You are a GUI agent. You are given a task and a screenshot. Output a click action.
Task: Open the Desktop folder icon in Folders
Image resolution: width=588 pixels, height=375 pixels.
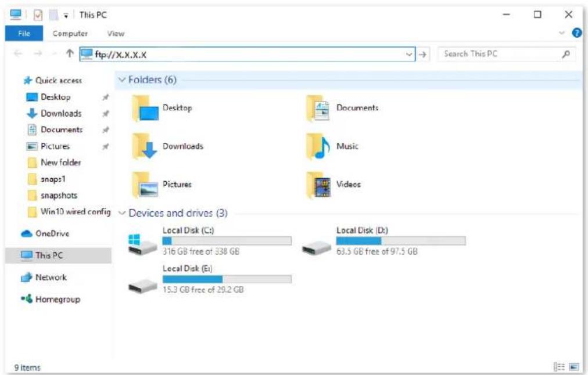pos(145,109)
